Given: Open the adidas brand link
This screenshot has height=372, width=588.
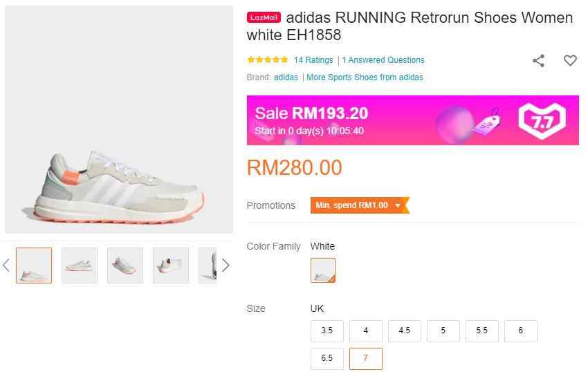Looking at the screenshot, I should point(286,77).
